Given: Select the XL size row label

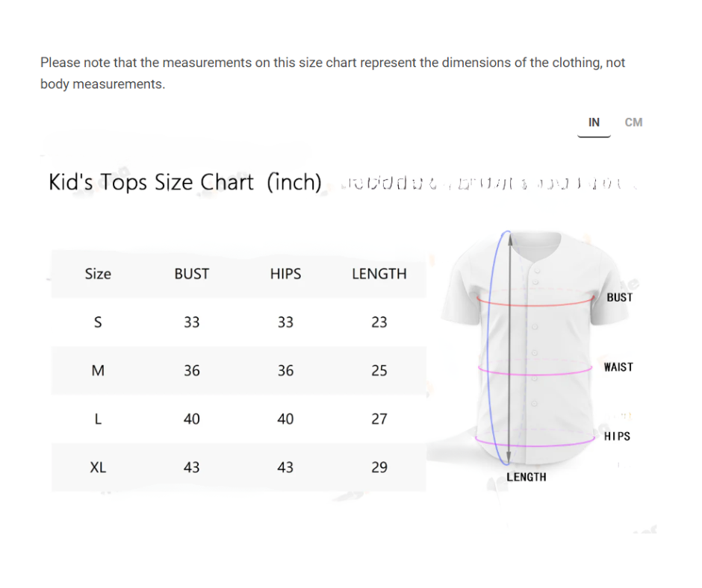Looking at the screenshot, I should coord(98,468).
